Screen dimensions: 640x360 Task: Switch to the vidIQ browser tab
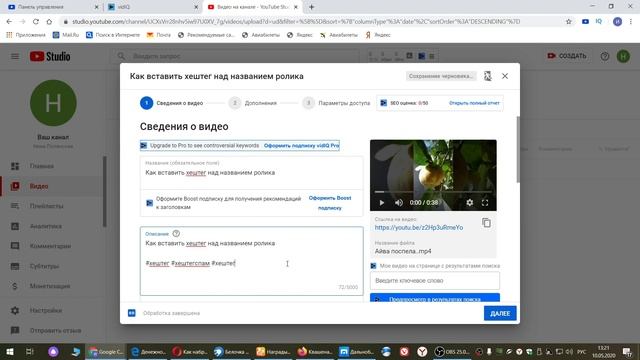152,7
